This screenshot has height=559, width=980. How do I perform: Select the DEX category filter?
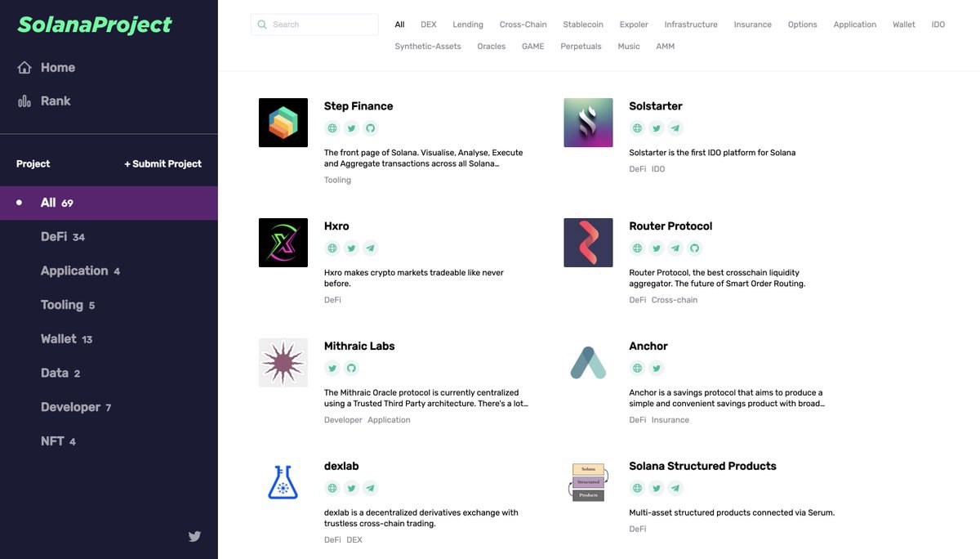point(429,25)
